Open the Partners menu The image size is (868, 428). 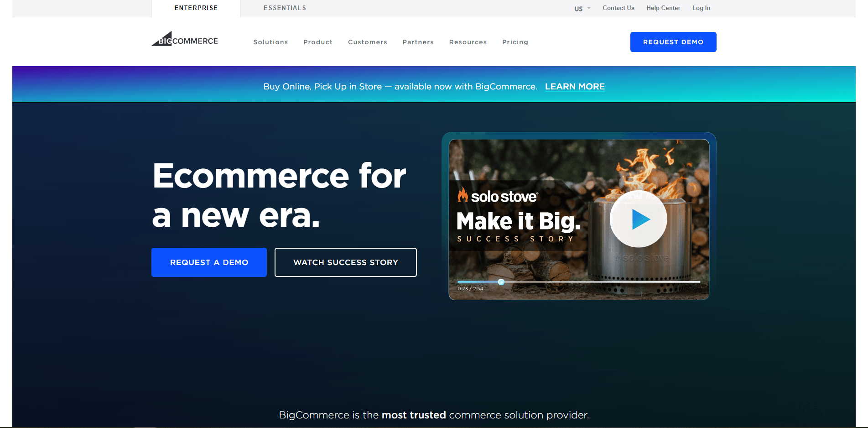click(418, 42)
